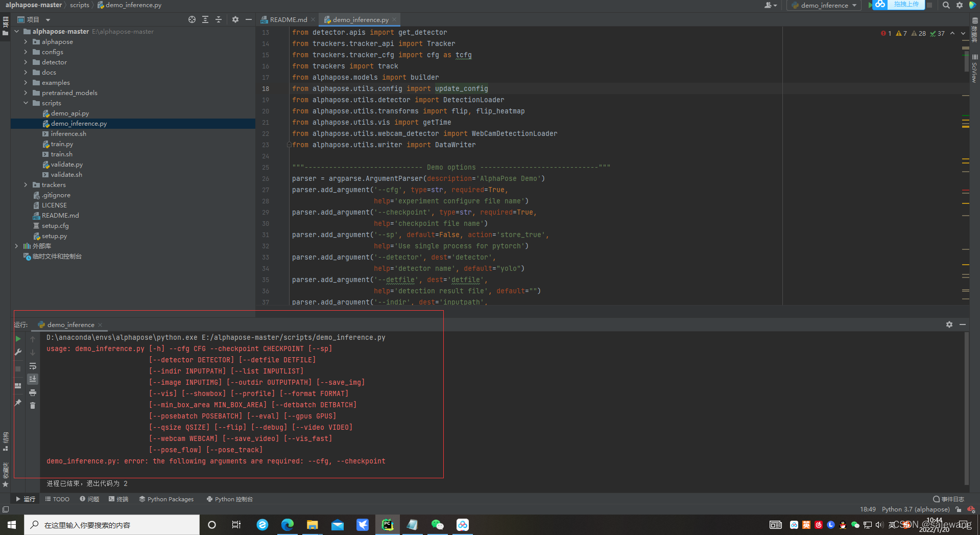Clear all console output with trash icon
The width and height of the screenshot is (980, 535).
point(33,405)
